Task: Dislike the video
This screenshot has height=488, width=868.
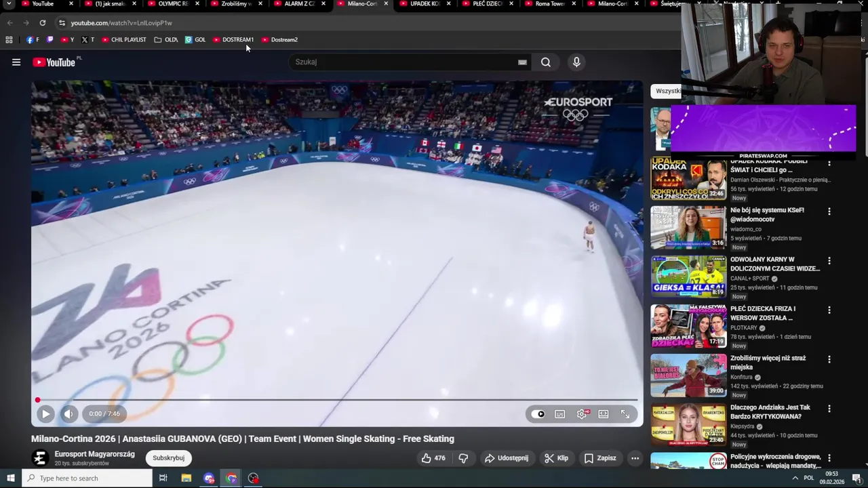Action: pos(463,458)
